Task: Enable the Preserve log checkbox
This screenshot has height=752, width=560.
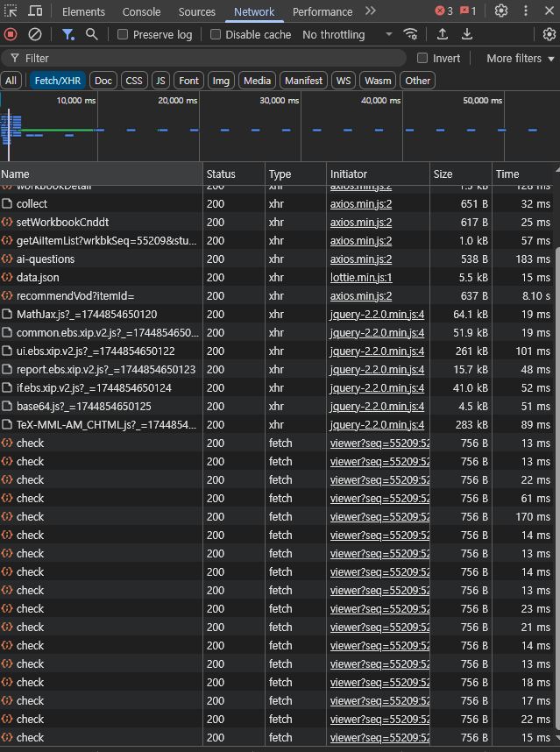Action: tap(124, 34)
